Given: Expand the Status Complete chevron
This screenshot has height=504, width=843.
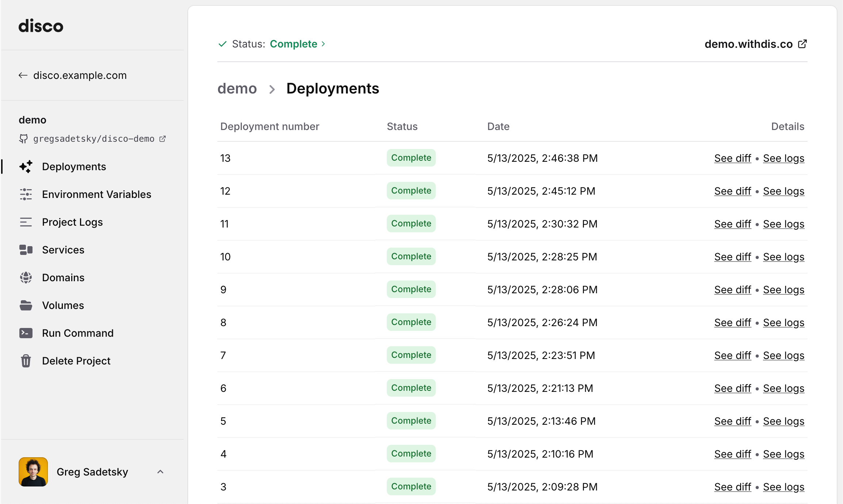Looking at the screenshot, I should point(323,44).
